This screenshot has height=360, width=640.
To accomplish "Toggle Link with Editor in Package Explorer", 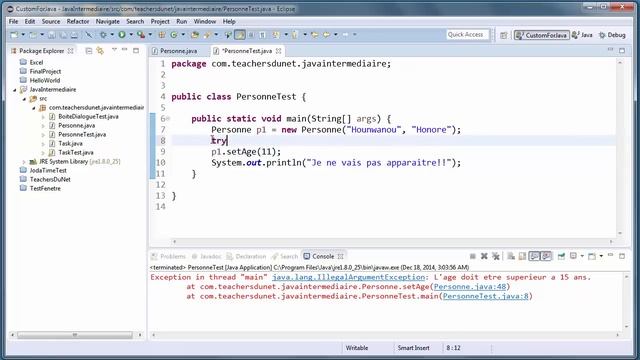I will coord(100,51).
